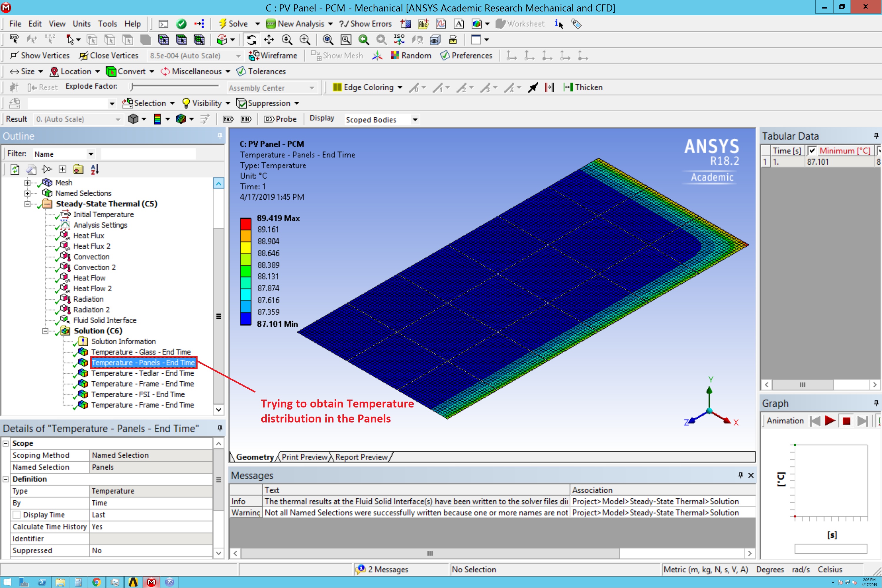The image size is (882, 588).
Task: Open the File menu
Action: pyautogui.click(x=15, y=24)
